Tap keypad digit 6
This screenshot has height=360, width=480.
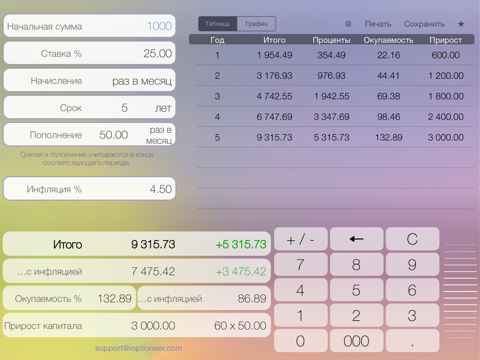(x=412, y=290)
